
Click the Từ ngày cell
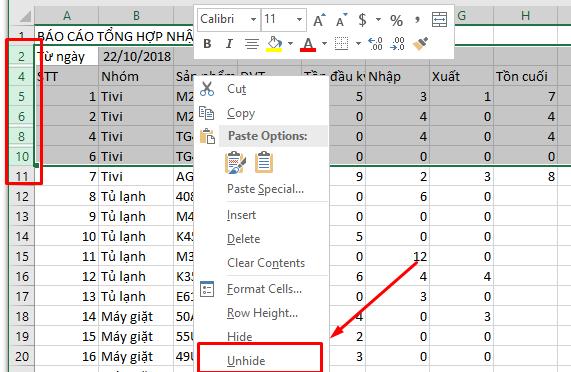pyautogui.click(x=67, y=56)
